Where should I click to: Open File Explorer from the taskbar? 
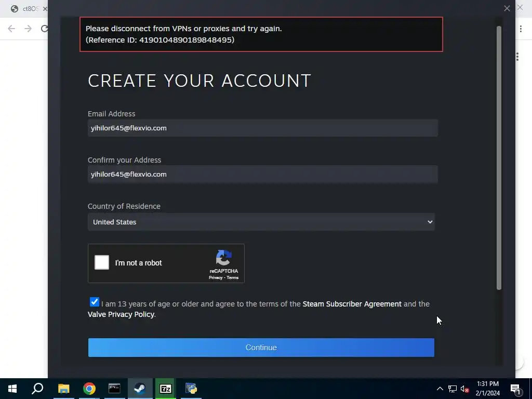tap(63, 389)
